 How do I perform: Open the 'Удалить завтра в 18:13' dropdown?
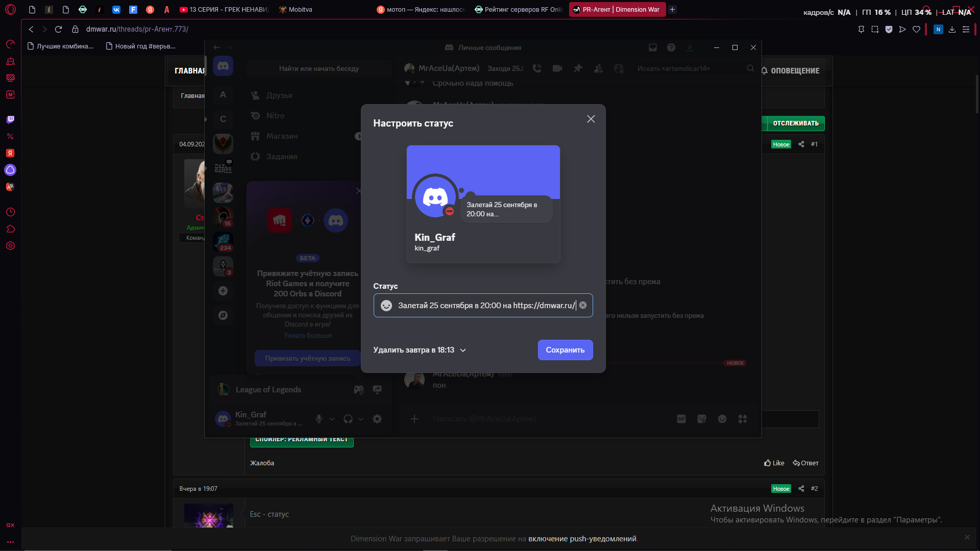(420, 350)
